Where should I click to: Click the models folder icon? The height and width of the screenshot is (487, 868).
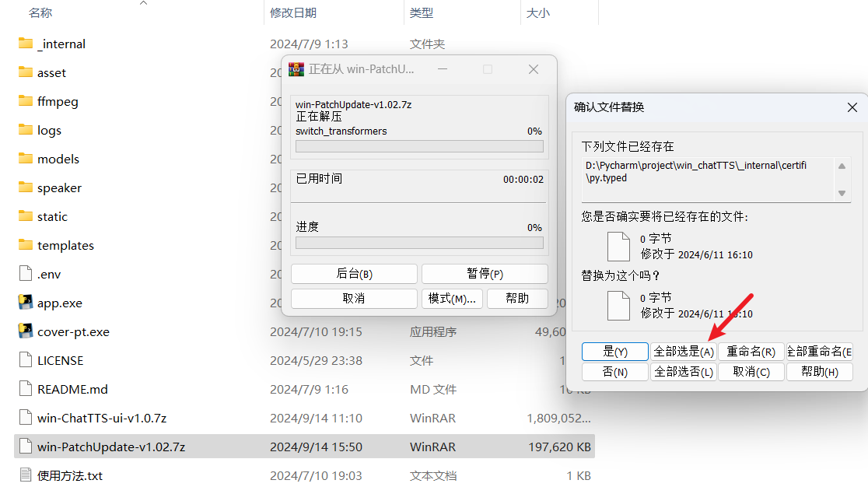26,158
